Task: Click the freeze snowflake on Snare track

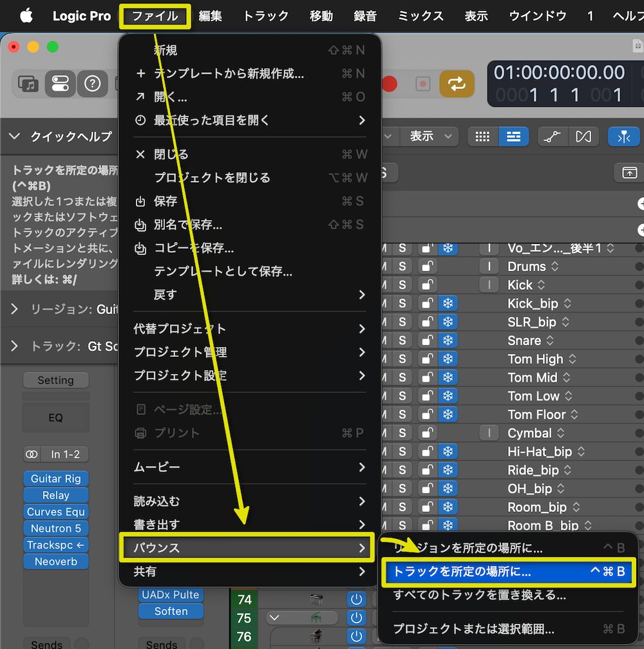Action: (448, 341)
